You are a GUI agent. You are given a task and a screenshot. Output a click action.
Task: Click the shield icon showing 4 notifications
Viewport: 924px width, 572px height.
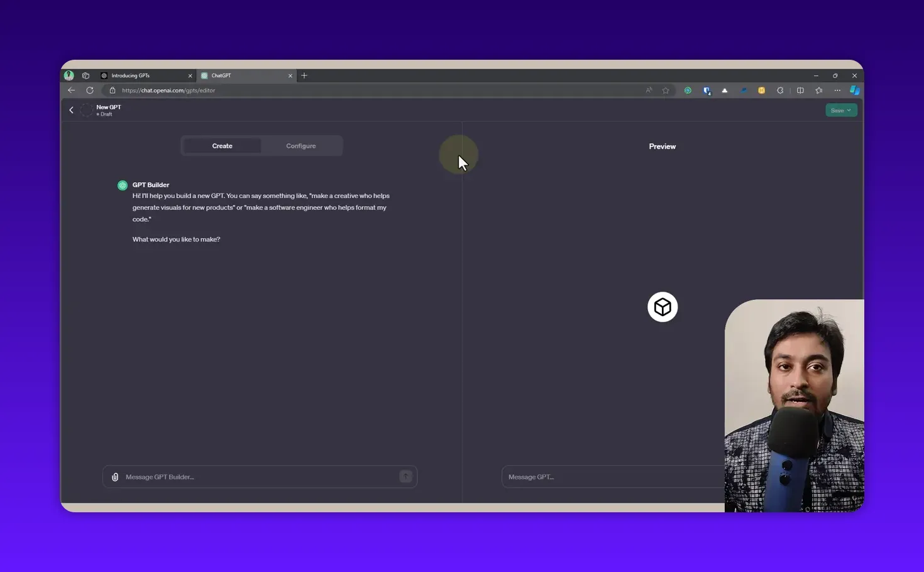pos(707,90)
